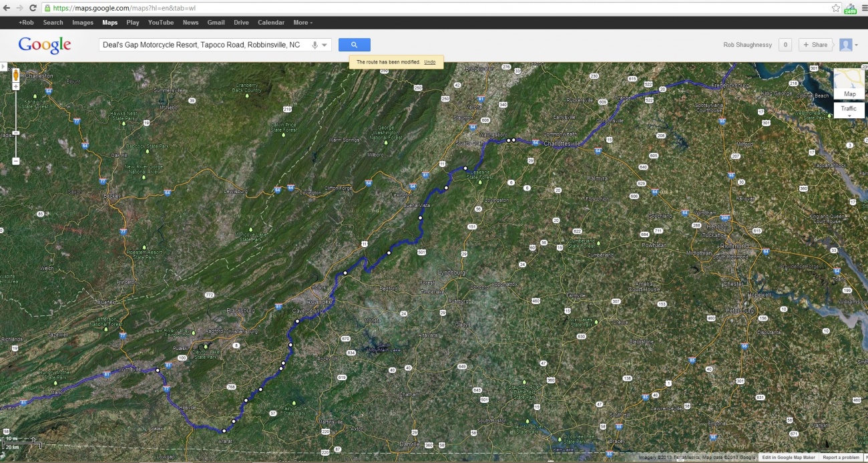Click the Google logo

point(45,45)
